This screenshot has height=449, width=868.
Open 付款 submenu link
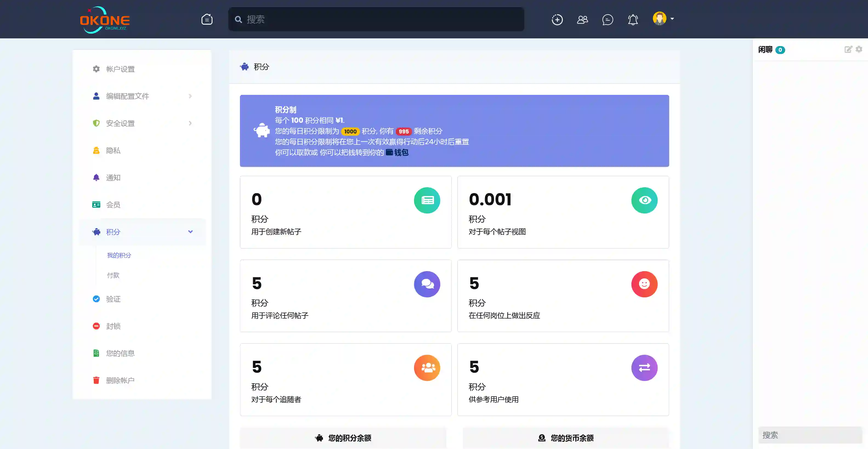[x=113, y=275]
